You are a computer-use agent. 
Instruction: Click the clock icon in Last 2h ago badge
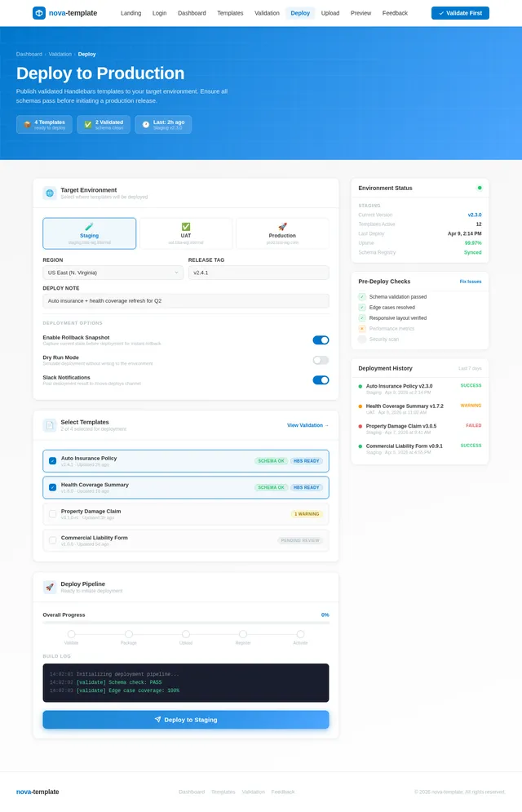(146, 124)
